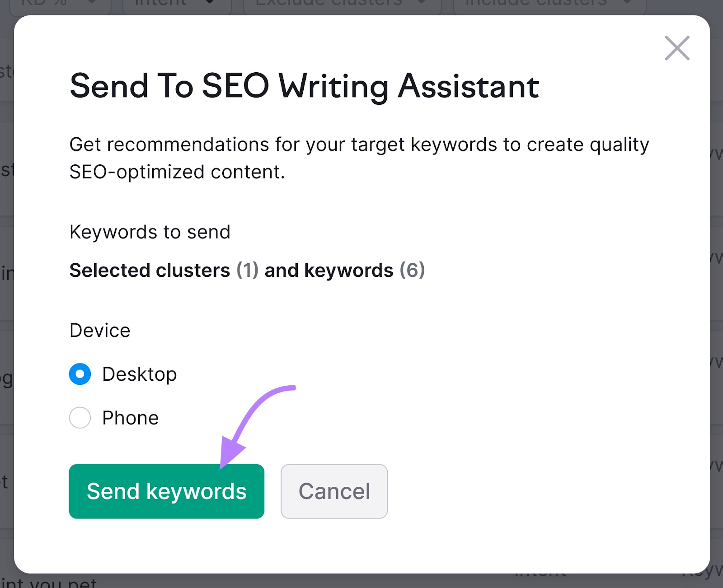The width and height of the screenshot is (723, 588).
Task: Click the empty Phone radio circle
Action: (80, 418)
